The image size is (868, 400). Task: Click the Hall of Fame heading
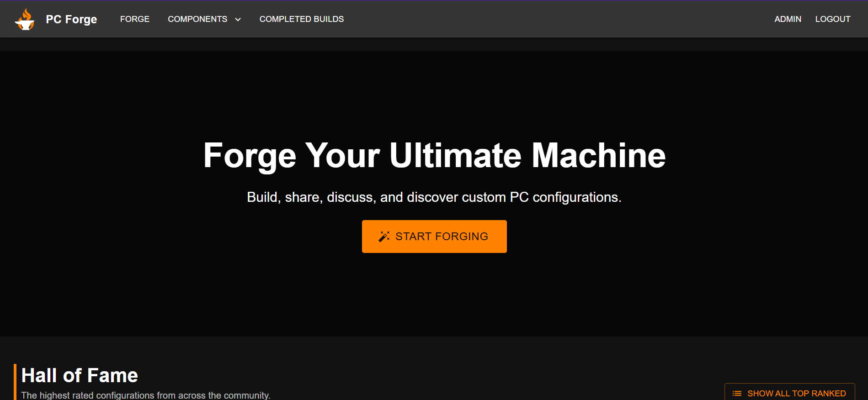click(x=80, y=375)
